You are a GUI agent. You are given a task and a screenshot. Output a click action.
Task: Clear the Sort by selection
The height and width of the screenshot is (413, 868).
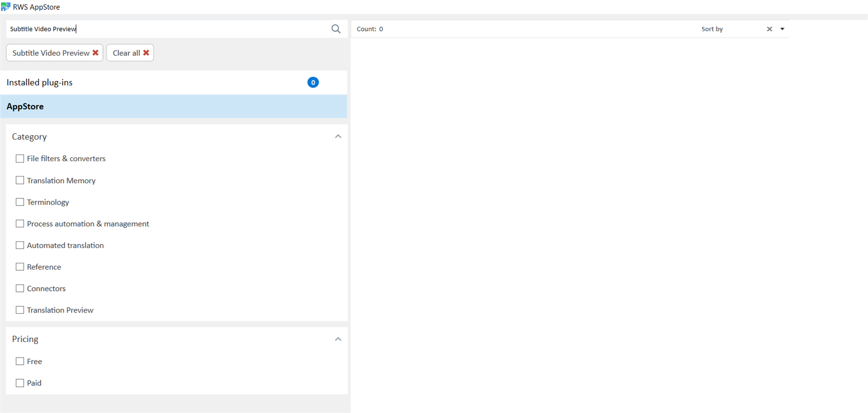(770, 29)
